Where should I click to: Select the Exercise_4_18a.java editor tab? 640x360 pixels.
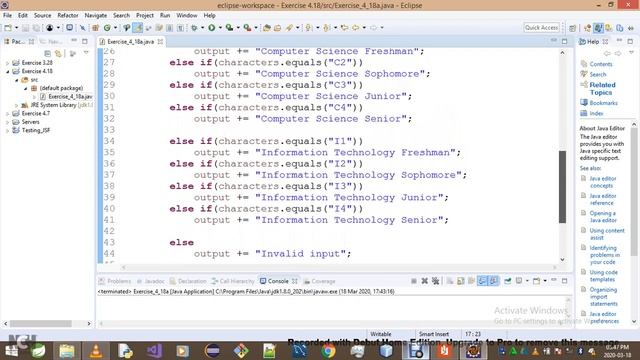point(131,42)
